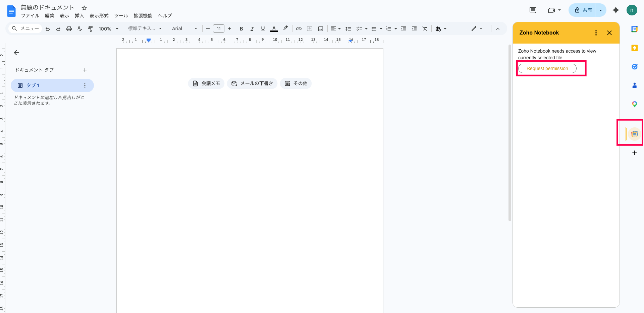Open Google Calendar in side panel
The height and width of the screenshot is (313, 644).
634,29
